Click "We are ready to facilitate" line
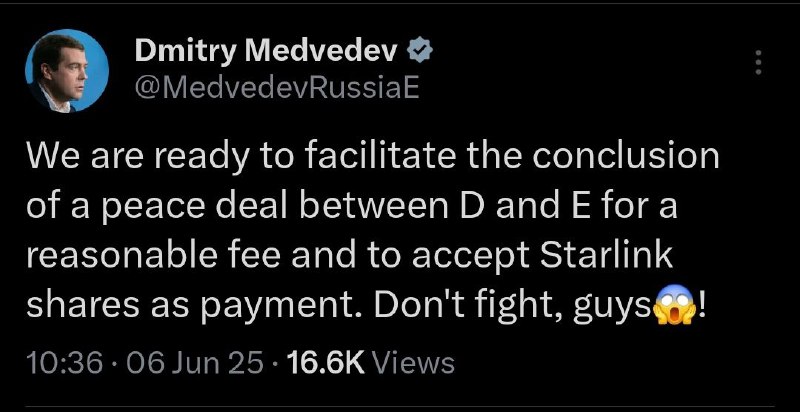The height and width of the screenshot is (412, 800). (x=240, y=157)
